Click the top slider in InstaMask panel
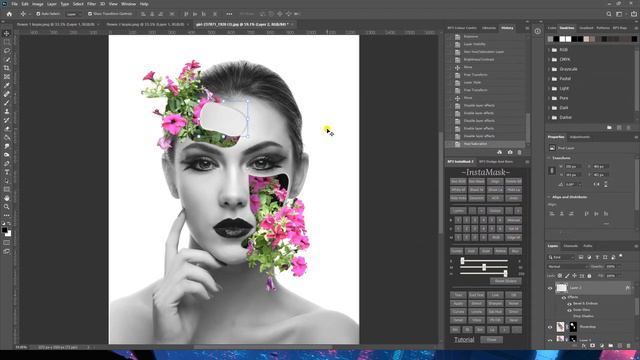Image resolution: width=640 pixels, height=360 pixels. coord(485,261)
